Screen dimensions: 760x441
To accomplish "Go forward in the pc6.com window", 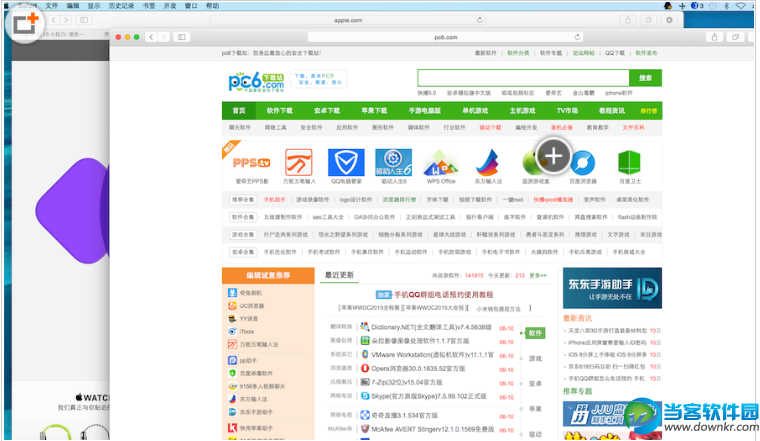I will [164, 37].
